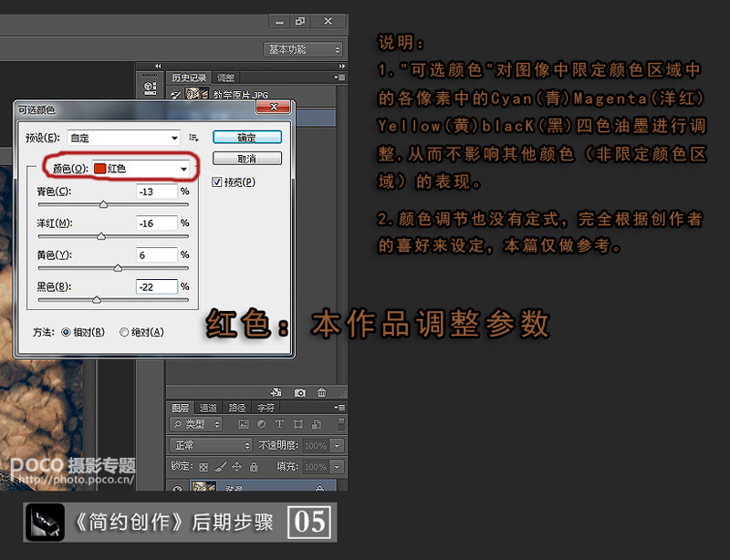Open the 预设 preset dropdown showing 自定
This screenshot has width=730, height=560.
123,138
